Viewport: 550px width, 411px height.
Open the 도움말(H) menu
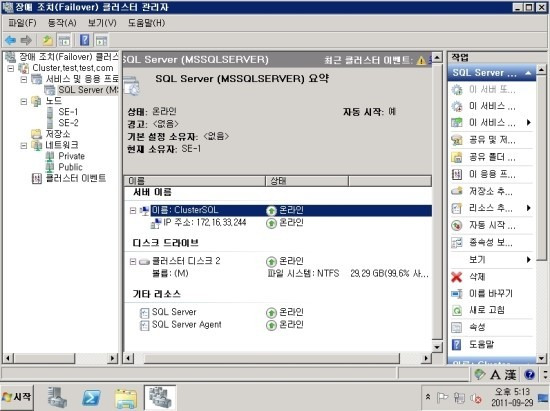tap(146, 23)
